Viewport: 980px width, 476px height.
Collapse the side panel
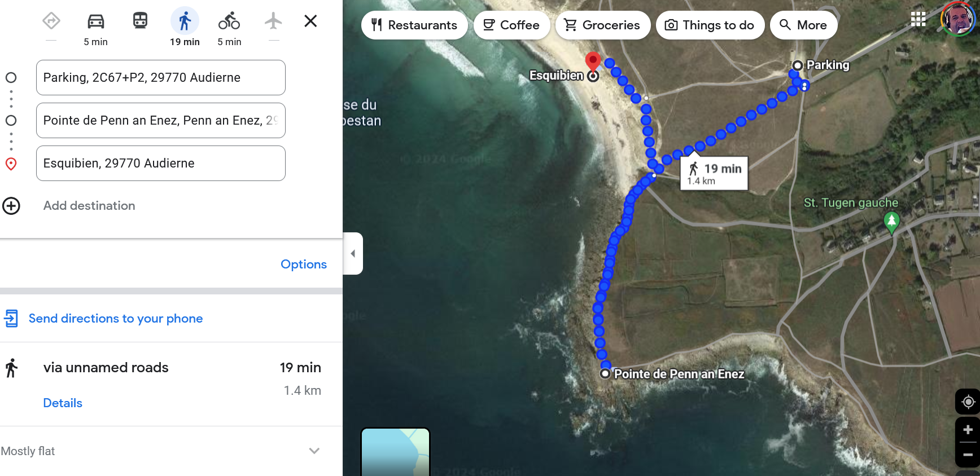pyautogui.click(x=353, y=254)
